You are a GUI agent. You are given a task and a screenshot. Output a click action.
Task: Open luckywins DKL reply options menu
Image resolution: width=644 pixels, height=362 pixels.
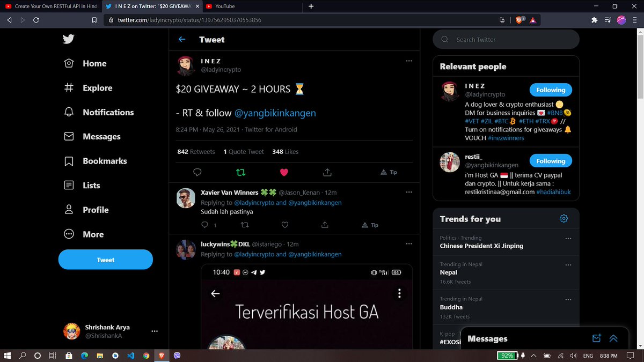409,244
